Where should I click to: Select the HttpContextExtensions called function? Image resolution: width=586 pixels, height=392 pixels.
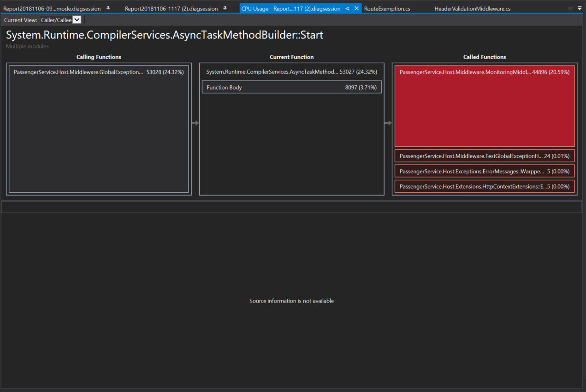[x=484, y=186]
